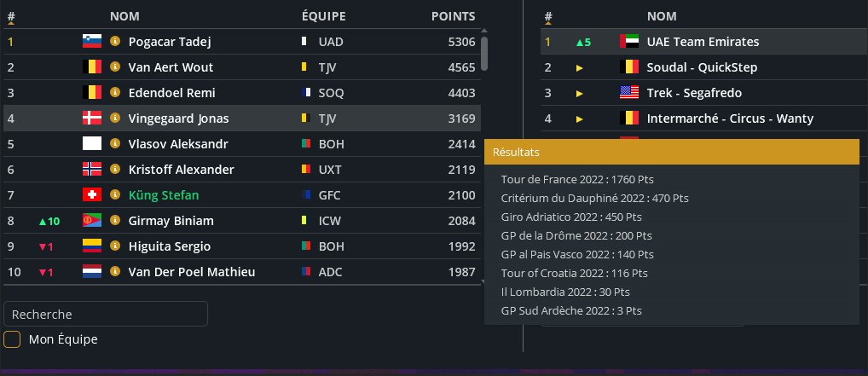Screen dimensions: 868x376
Task: Sort team ranking by its # column
Action: (x=548, y=16)
